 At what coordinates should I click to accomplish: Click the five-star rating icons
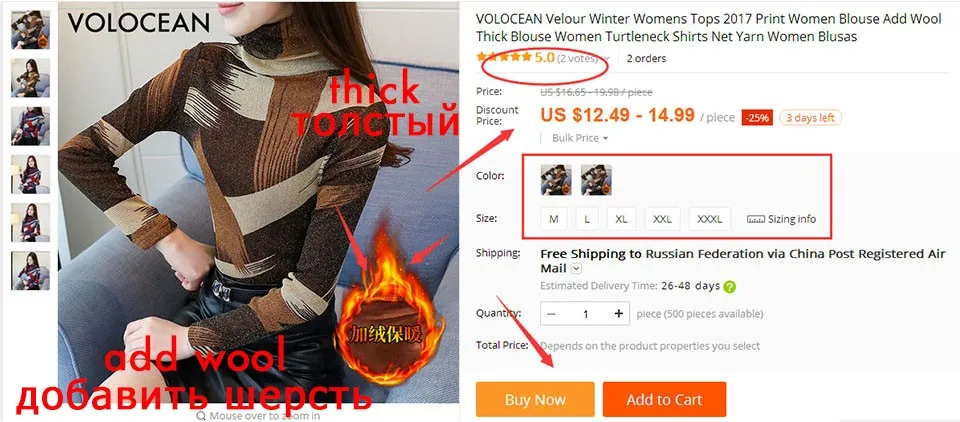[504, 58]
